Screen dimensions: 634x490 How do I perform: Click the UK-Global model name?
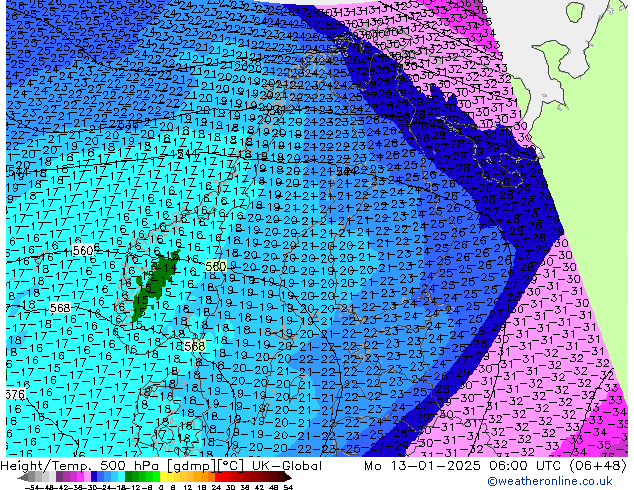point(287,466)
